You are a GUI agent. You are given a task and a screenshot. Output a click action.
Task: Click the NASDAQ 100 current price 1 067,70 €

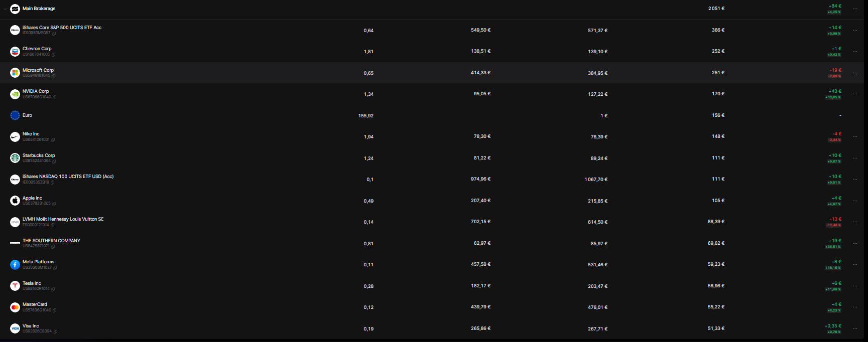tap(596, 180)
